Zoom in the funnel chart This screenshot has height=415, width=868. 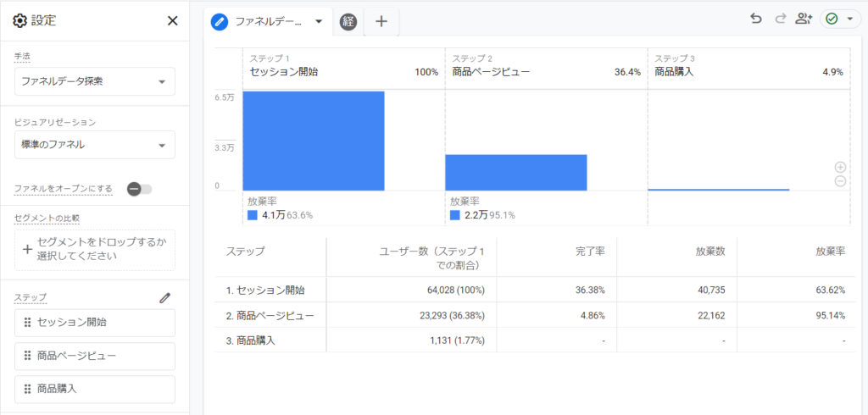tap(840, 167)
